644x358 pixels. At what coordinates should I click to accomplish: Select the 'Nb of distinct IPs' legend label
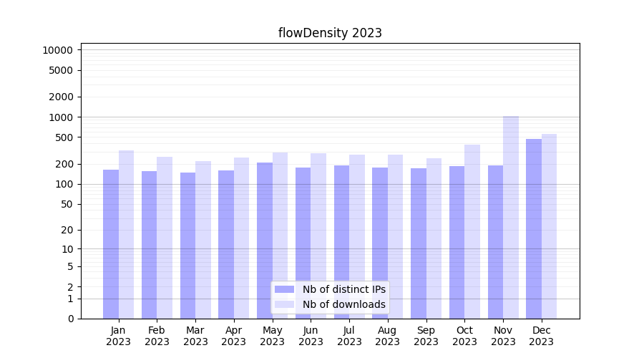pos(343,289)
